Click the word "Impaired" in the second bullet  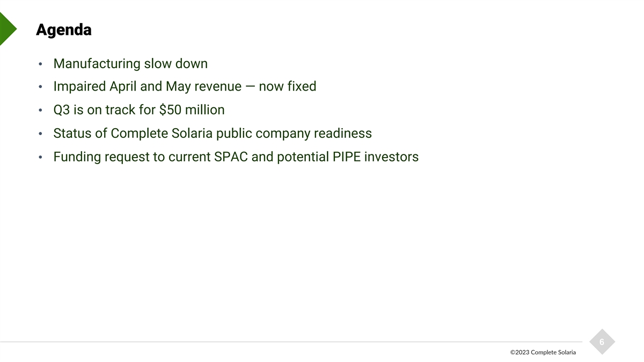[x=79, y=86]
